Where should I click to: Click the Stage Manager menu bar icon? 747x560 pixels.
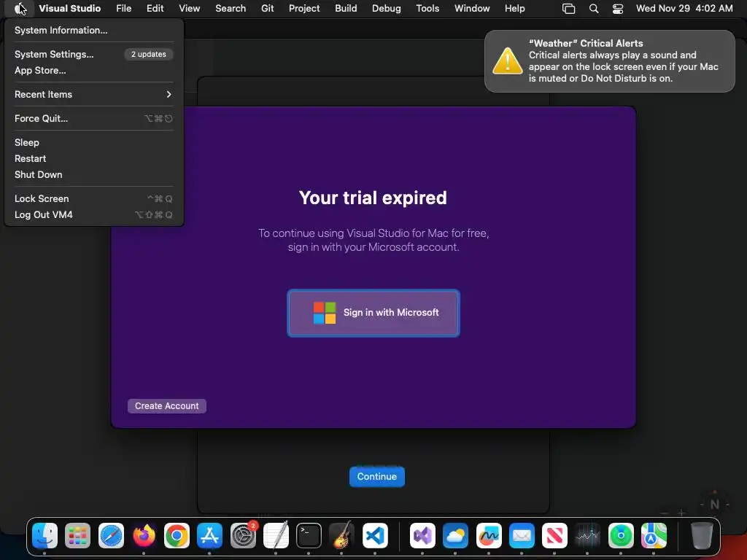[568, 9]
